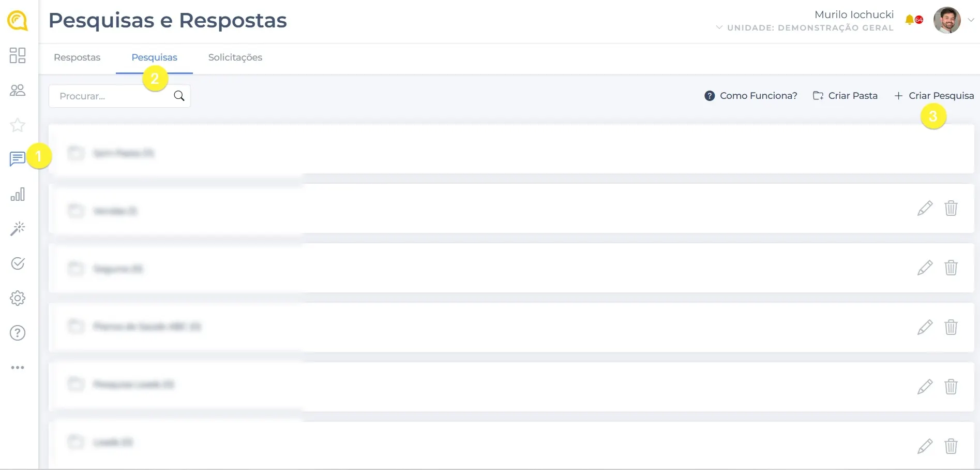980x470 pixels.
Task: Click the question mark help sidebar icon
Action: [x=18, y=333]
